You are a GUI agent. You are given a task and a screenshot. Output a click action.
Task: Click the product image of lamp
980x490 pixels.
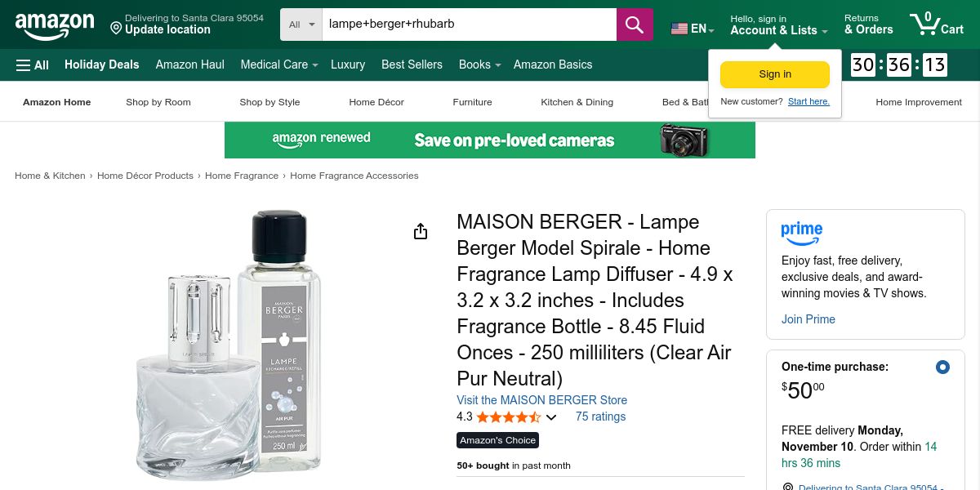[229, 345]
